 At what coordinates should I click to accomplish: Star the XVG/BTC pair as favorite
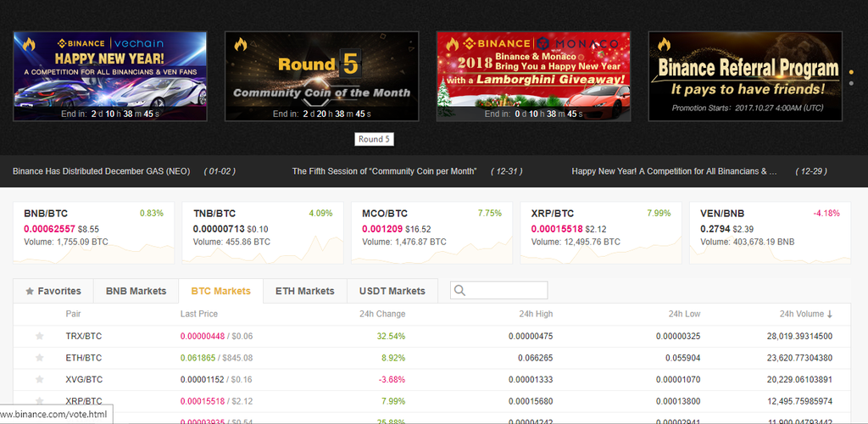tap(39, 379)
